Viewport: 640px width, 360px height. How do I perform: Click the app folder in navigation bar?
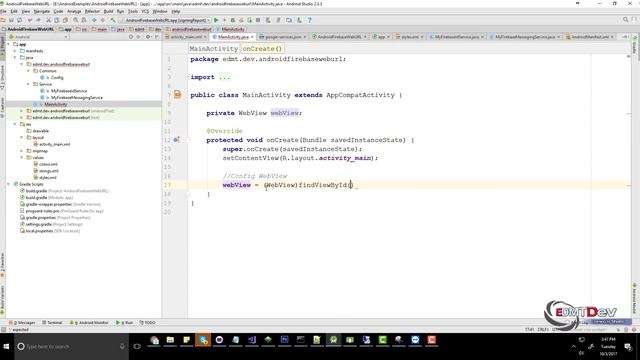coord(65,29)
